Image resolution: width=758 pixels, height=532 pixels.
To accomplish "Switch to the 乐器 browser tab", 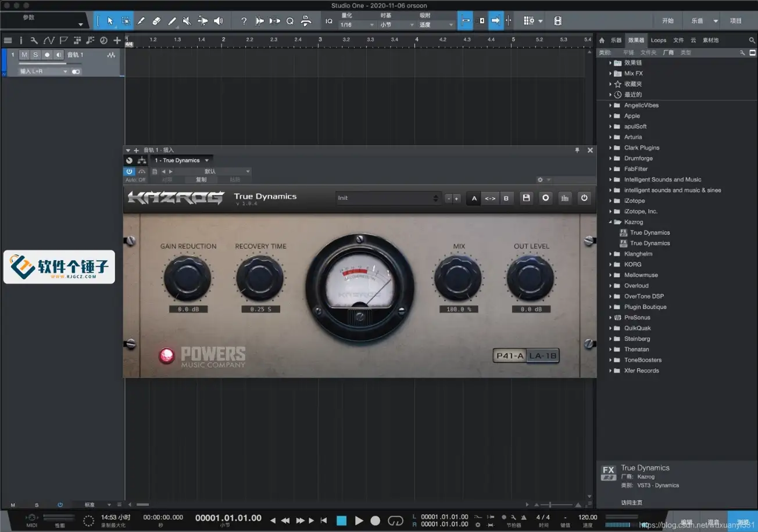I will tap(616, 40).
